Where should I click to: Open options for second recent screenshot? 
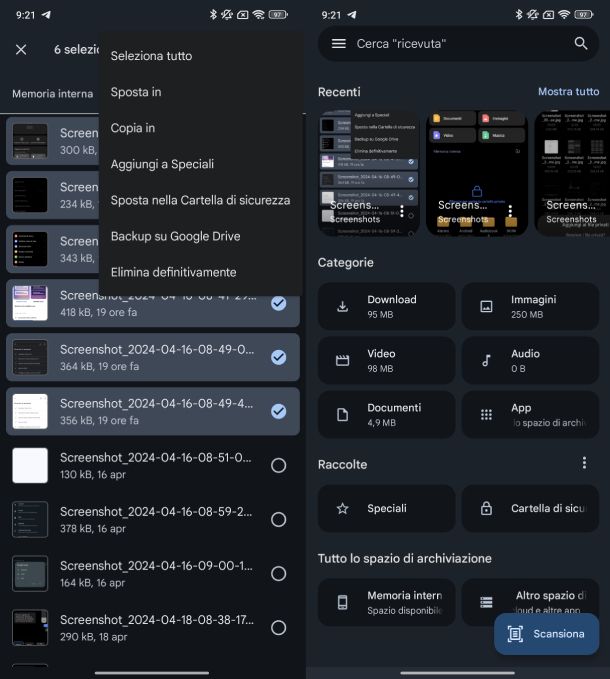point(510,211)
